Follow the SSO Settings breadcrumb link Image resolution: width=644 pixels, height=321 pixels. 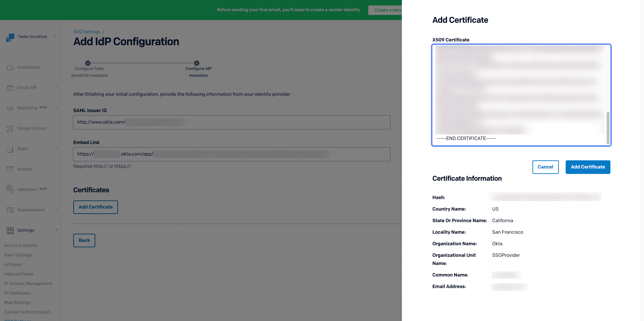86,32
